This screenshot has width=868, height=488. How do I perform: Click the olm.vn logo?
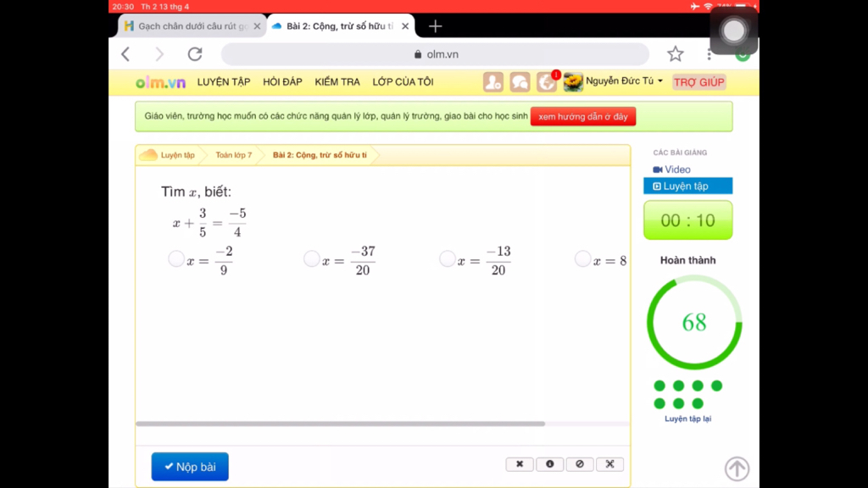pyautogui.click(x=160, y=82)
